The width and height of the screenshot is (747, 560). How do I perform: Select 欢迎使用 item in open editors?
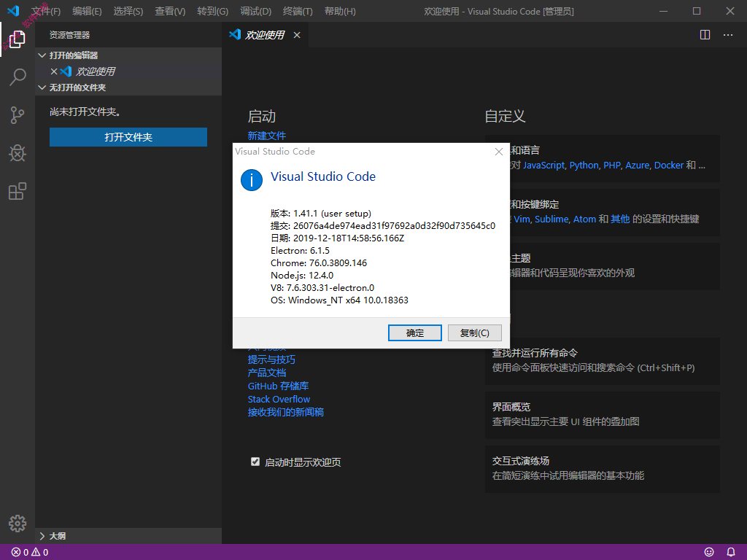pos(128,71)
